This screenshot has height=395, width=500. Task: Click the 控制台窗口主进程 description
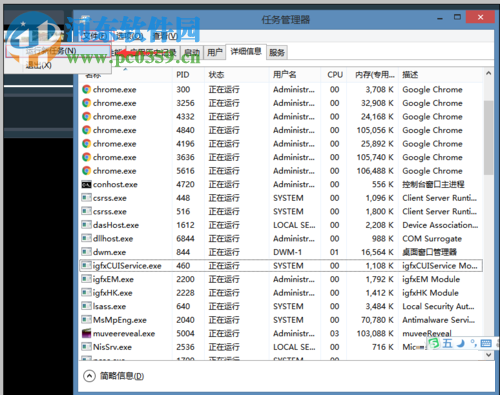coord(433,184)
